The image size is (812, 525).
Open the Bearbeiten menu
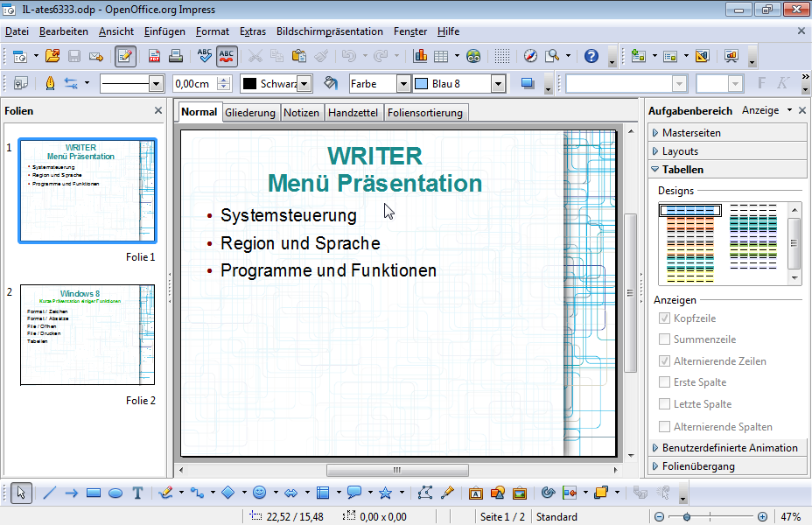point(64,31)
